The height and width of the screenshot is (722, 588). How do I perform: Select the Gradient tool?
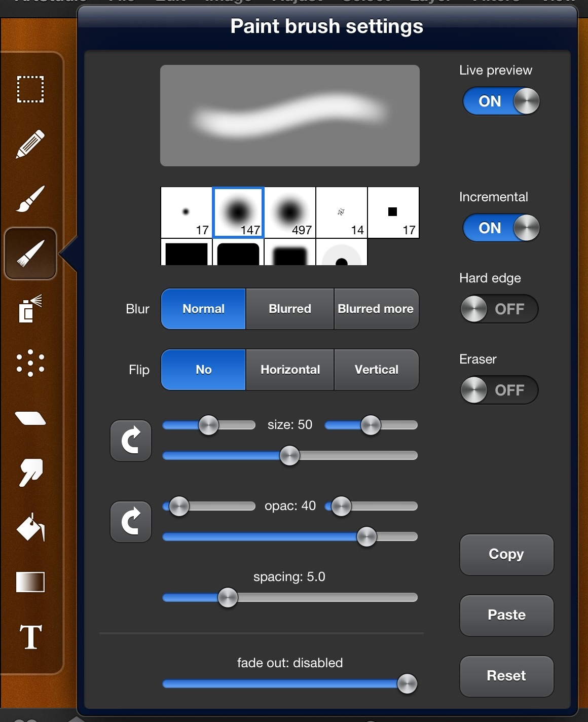(30, 582)
